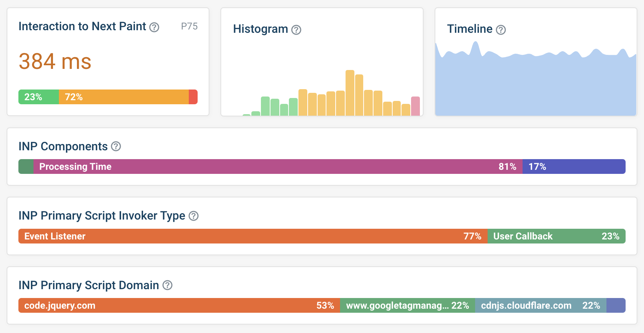Screen dimensions: 644x333
Task: Click INP Primary Script Invoker Type heading
Action: (x=102, y=216)
